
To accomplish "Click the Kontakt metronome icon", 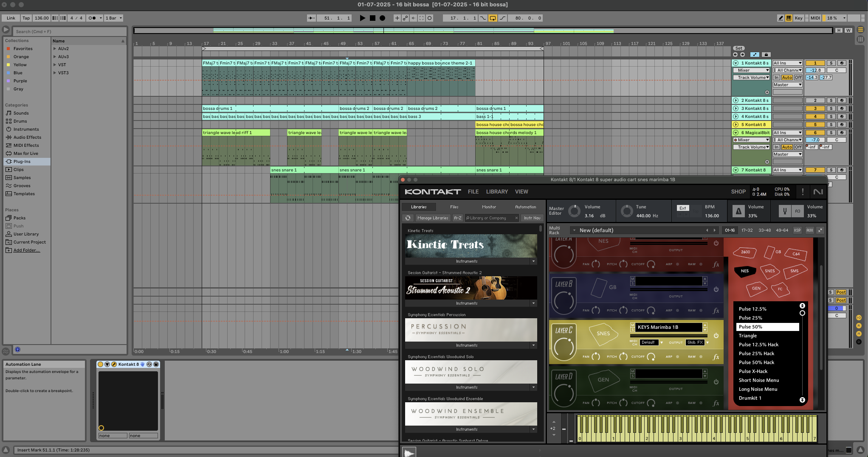I will pos(738,211).
